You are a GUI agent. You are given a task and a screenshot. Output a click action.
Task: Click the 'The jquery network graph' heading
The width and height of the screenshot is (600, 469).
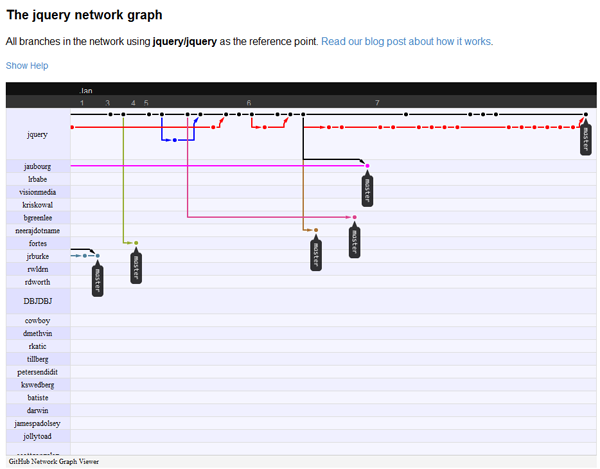pyautogui.click(x=84, y=15)
